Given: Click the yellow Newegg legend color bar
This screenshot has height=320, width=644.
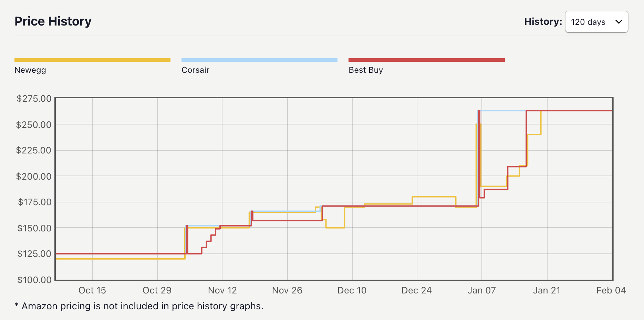Looking at the screenshot, I should click(92, 60).
